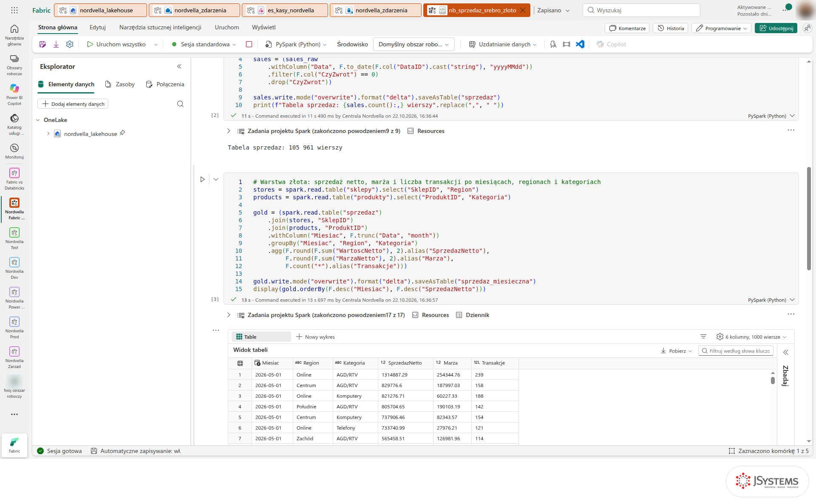The height and width of the screenshot is (504, 816).
Task: Click Nowy wykres in output
Action: click(315, 337)
